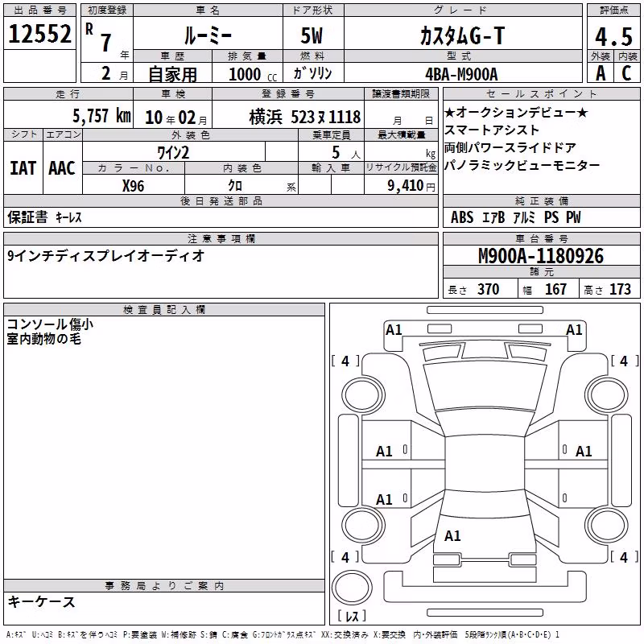Click the width value 167

(x=555, y=289)
